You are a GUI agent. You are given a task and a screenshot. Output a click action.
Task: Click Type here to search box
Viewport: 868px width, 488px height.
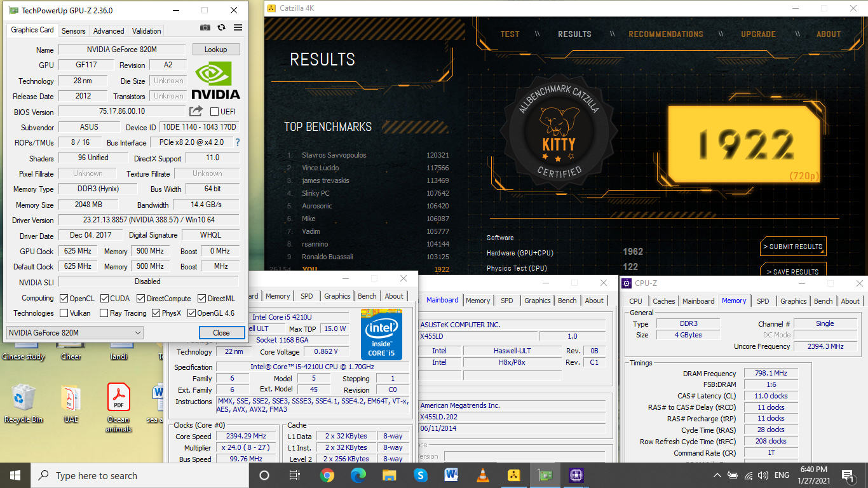[x=140, y=475]
